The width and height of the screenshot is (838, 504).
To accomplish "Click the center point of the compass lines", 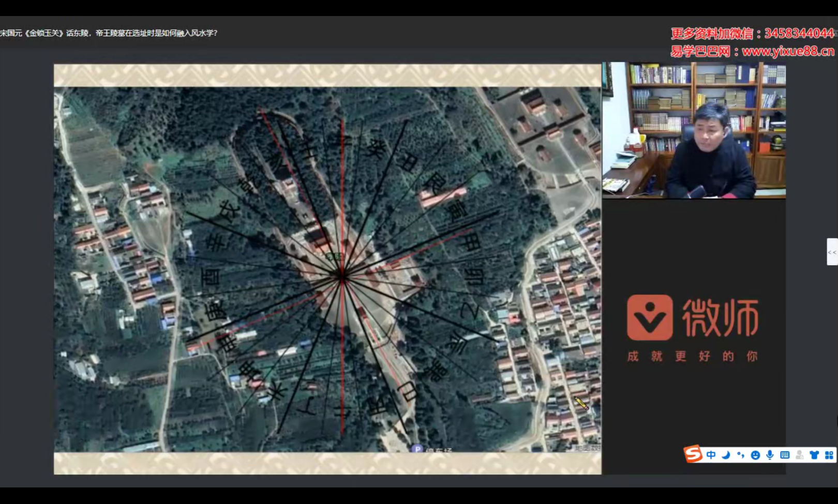I will [342, 278].
